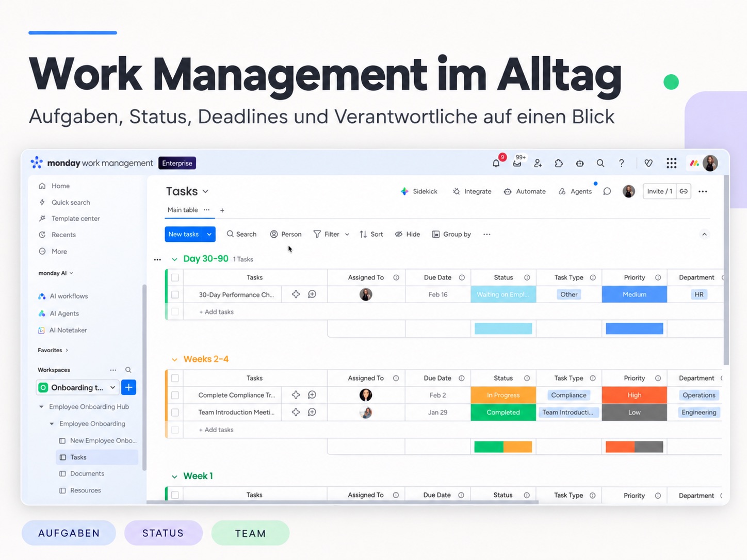Select all tasks in Day 30-90 group
This screenshot has width=747, height=560.
click(x=175, y=277)
